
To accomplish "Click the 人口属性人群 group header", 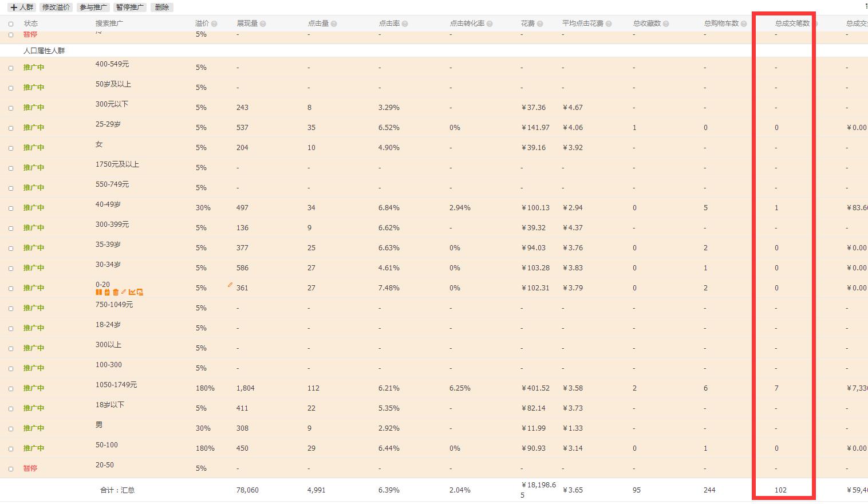I will [x=44, y=51].
